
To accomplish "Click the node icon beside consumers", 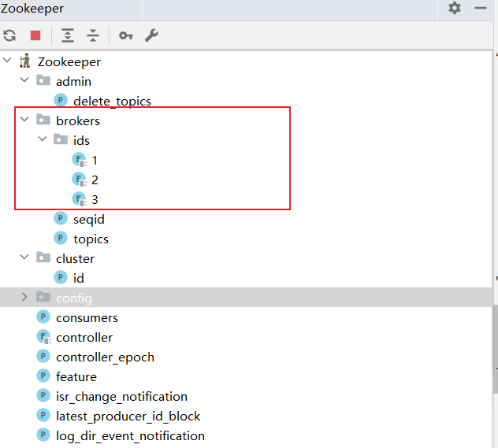I will coord(43,317).
